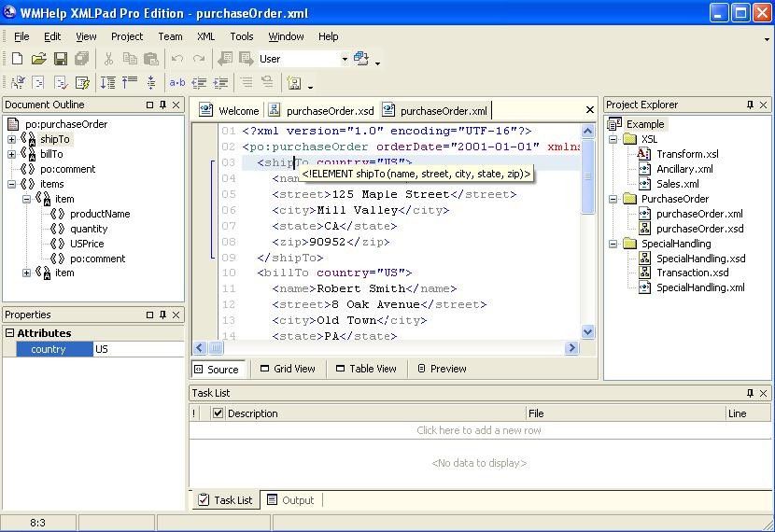Image resolution: width=775 pixels, height=532 pixels.
Task: Click the first XML toolbar icon in second row
Action: click(x=18, y=82)
